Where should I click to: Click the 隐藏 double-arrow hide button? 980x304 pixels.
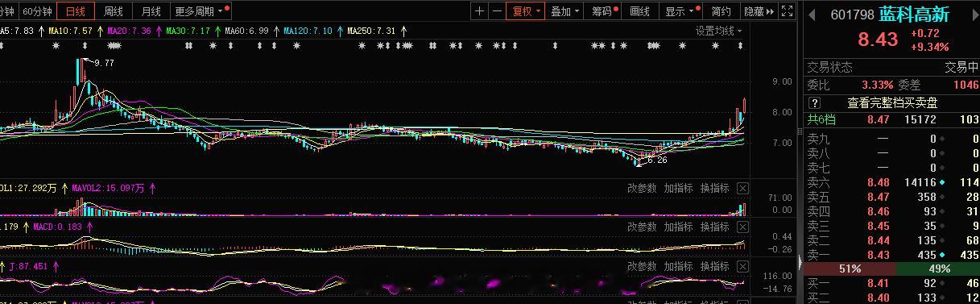pyautogui.click(x=759, y=11)
